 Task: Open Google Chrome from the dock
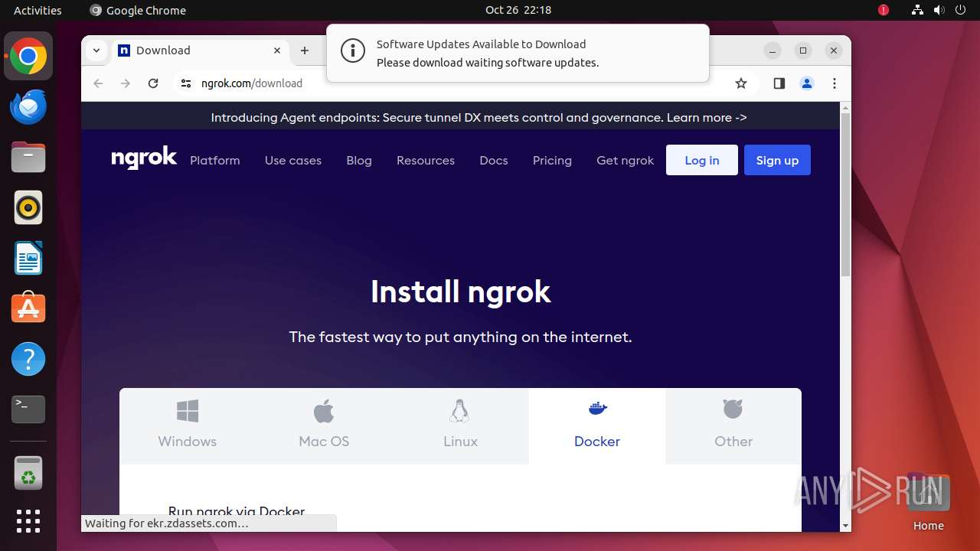click(28, 57)
